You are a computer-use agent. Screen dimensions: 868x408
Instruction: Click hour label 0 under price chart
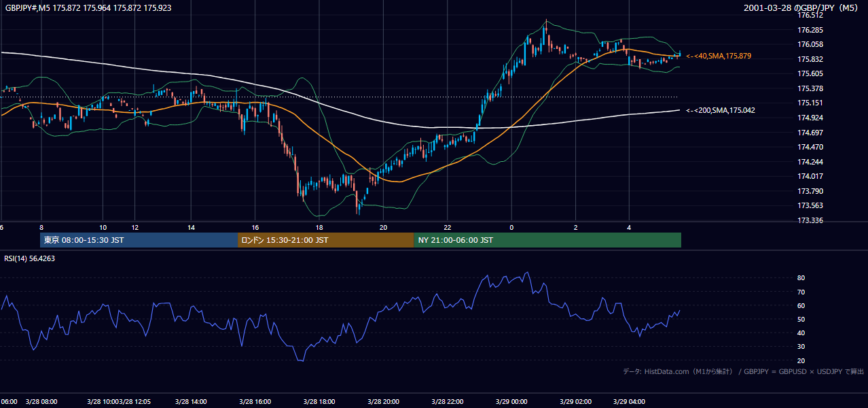pyautogui.click(x=511, y=227)
